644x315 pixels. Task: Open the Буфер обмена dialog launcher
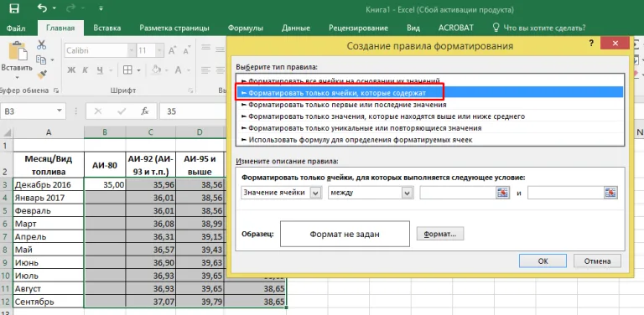(56, 90)
